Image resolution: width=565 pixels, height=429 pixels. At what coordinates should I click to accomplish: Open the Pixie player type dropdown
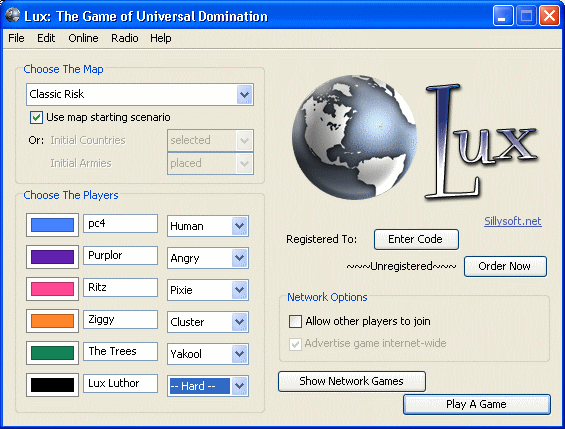coord(208,290)
